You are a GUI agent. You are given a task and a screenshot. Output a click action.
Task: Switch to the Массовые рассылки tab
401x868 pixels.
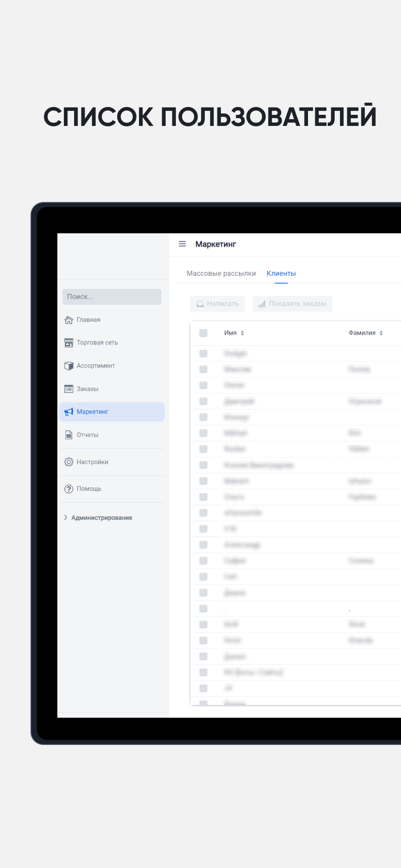click(221, 274)
